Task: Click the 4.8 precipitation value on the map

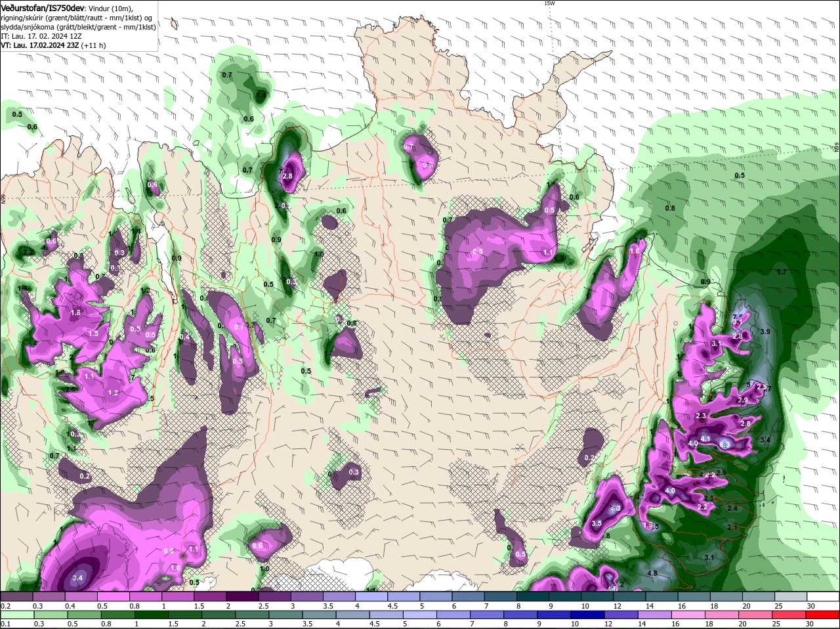Action: pos(652,573)
